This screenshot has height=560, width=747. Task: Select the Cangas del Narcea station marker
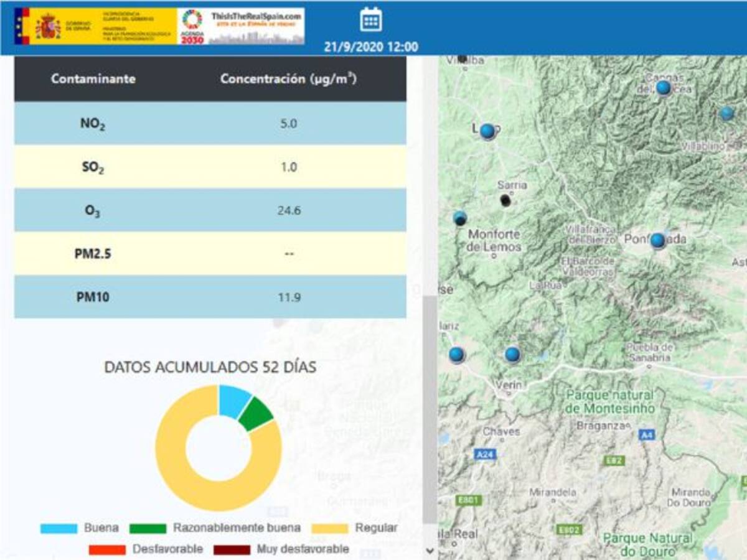pos(664,88)
